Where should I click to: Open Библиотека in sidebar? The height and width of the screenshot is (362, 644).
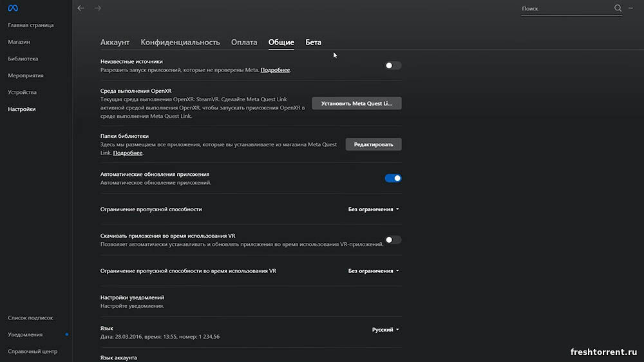pos(23,59)
